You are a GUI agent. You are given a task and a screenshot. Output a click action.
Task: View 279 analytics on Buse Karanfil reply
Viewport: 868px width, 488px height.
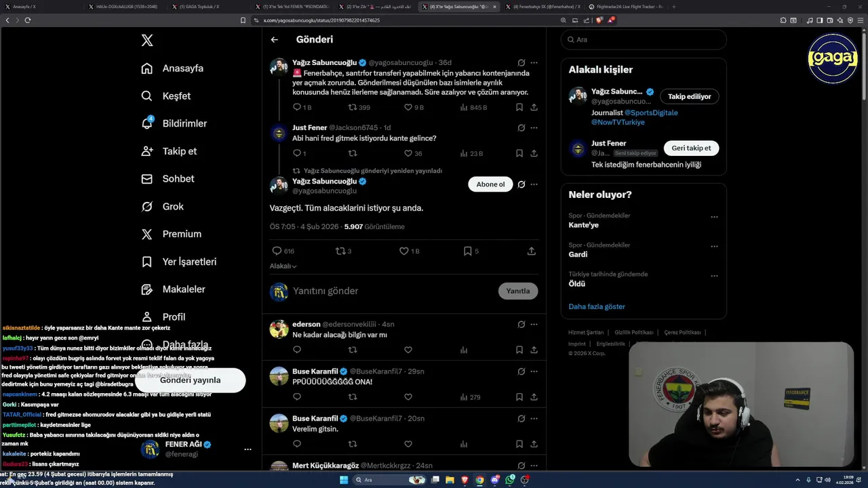point(470,397)
